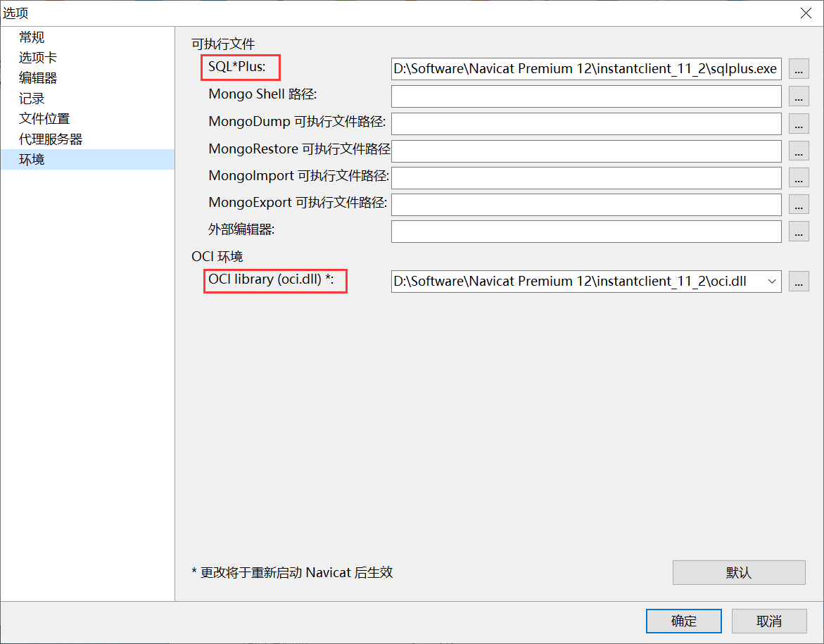
Task: Click the 外部编辑器: label
Action: click(241, 229)
